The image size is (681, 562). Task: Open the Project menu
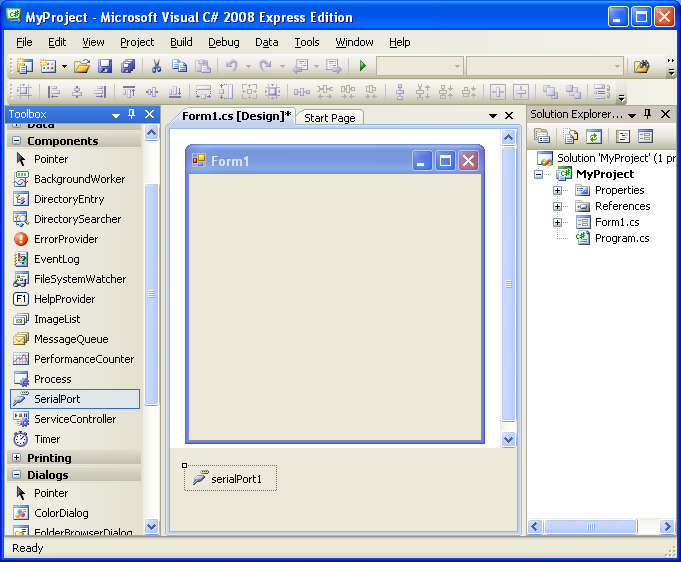[x=137, y=42]
